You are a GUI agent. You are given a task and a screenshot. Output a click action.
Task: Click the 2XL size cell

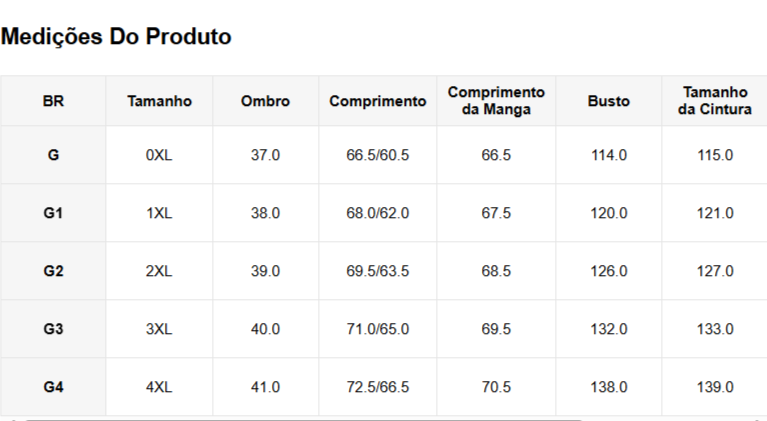point(159,271)
